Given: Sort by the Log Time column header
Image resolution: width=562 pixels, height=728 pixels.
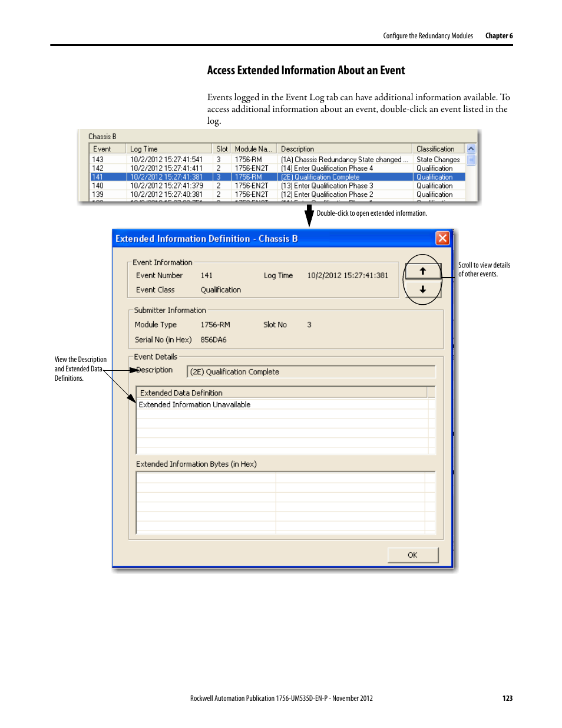Looking at the screenshot, I should pyautogui.click(x=169, y=149).
